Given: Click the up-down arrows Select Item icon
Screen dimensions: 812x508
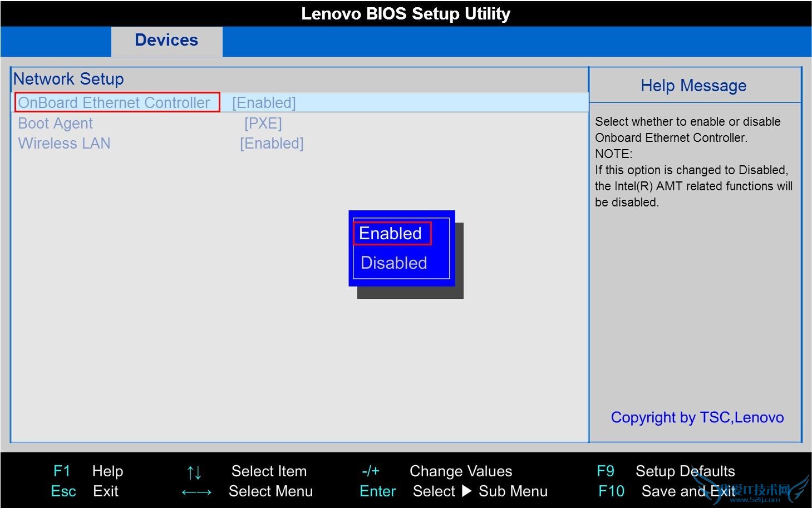Looking at the screenshot, I should point(194,472).
